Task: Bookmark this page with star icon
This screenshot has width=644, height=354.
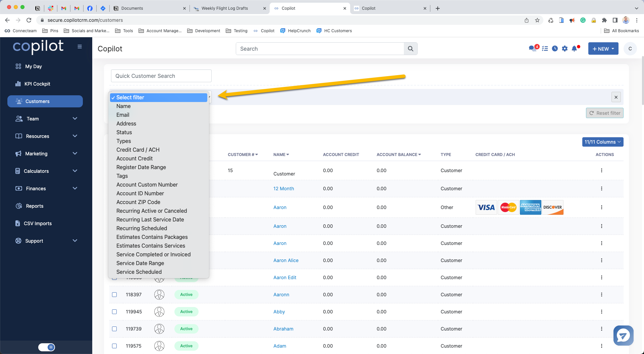Action: (537, 20)
